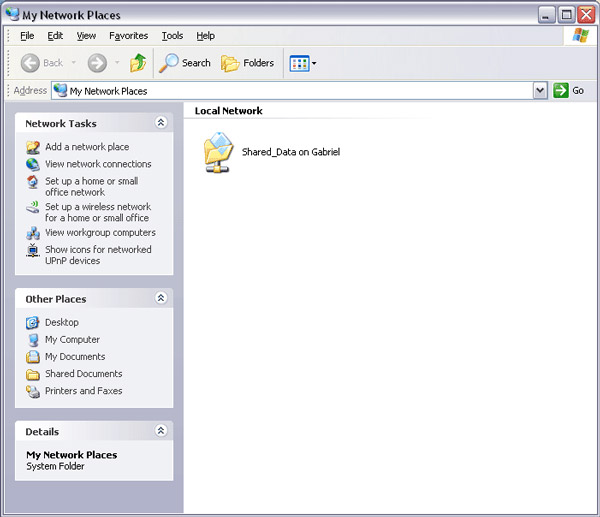Open the Shared Documents folder link
This screenshot has height=517, width=600.
(x=83, y=374)
